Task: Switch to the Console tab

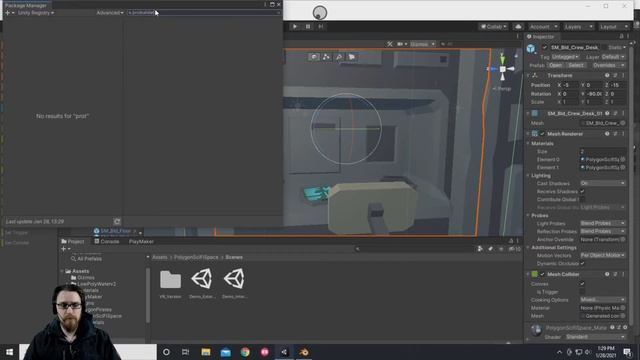Action: (x=107, y=242)
